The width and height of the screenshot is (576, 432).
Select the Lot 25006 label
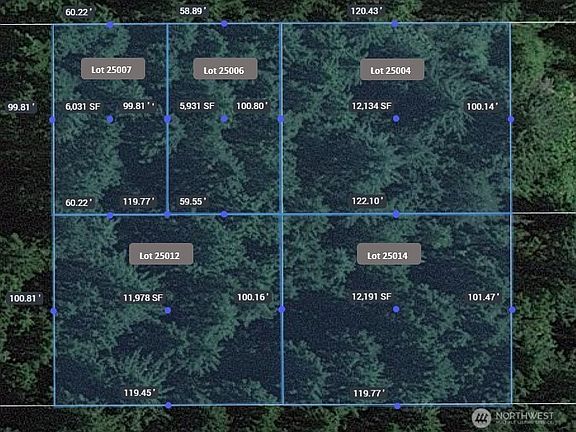(x=225, y=69)
